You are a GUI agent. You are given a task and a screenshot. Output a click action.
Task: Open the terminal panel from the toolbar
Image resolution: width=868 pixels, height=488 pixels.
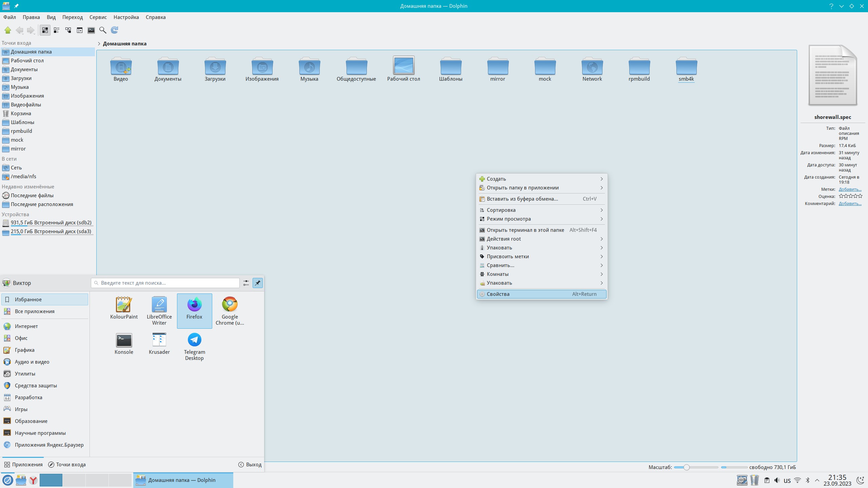tap(91, 30)
